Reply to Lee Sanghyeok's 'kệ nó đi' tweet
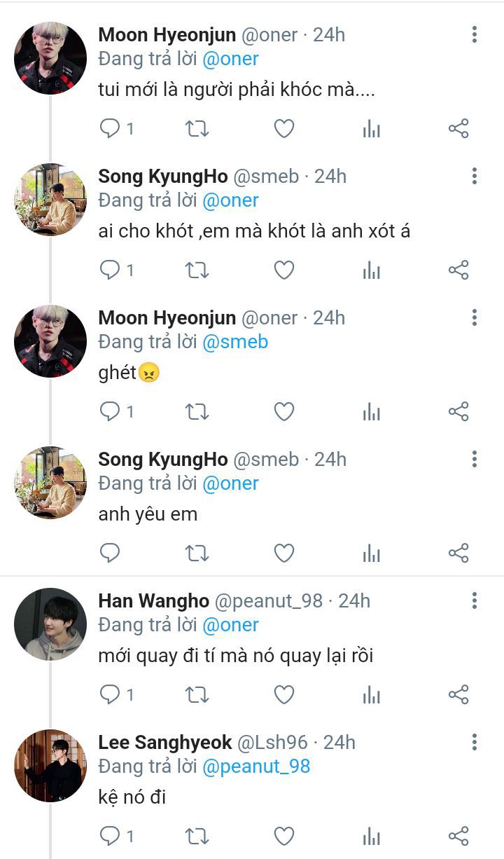This screenshot has width=504, height=859. coord(110,835)
